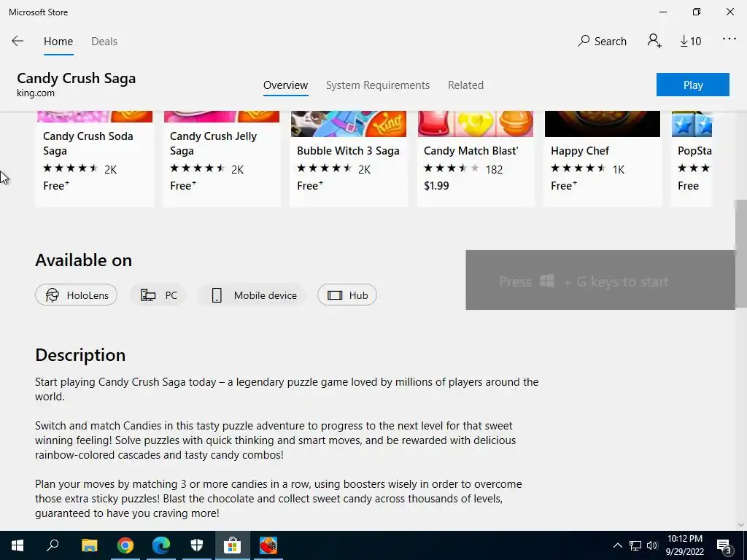Image resolution: width=747 pixels, height=560 pixels.
Task: Show hidden system tray icons
Action: pos(617,545)
